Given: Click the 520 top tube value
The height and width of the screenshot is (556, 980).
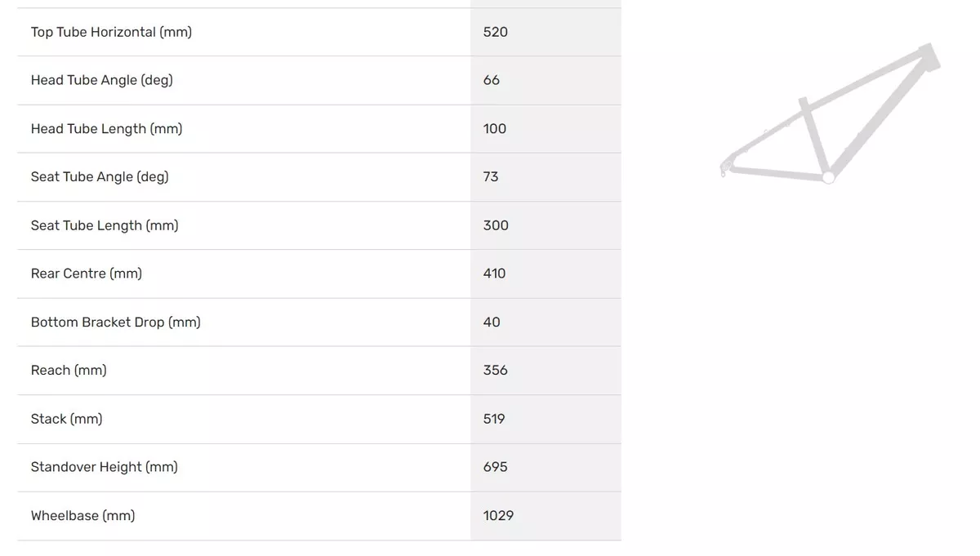Looking at the screenshot, I should coord(496,32).
